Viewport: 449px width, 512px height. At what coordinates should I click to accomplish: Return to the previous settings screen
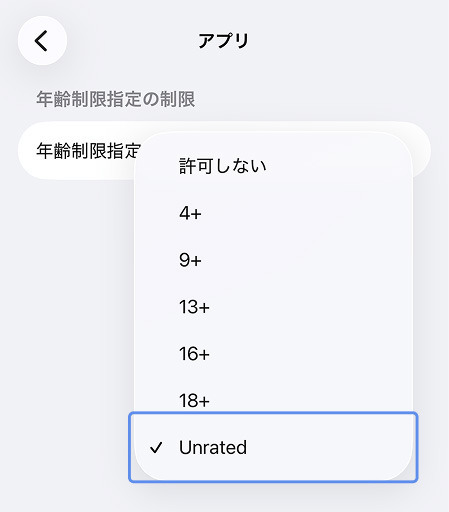[x=42, y=41]
